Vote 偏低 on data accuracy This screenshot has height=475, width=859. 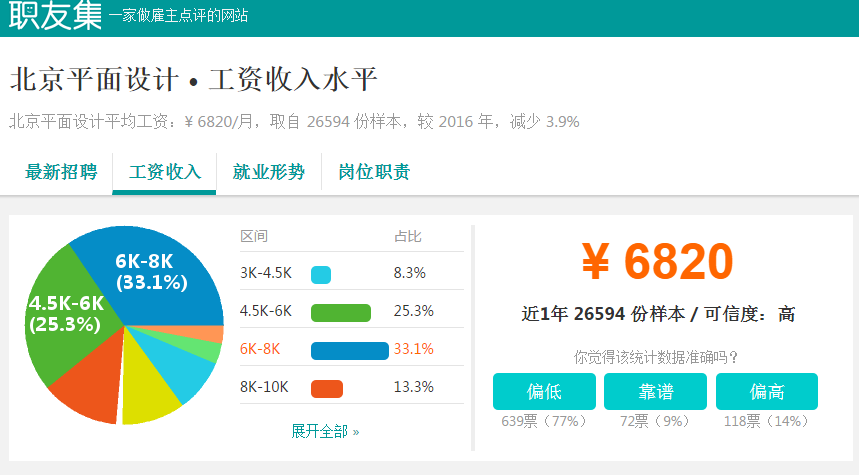pyautogui.click(x=544, y=391)
